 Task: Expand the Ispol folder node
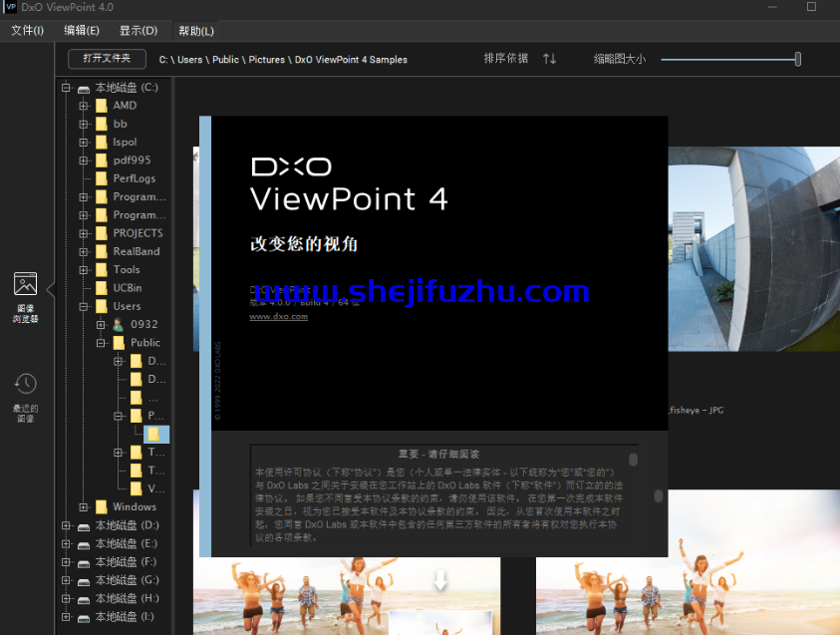coord(83,142)
